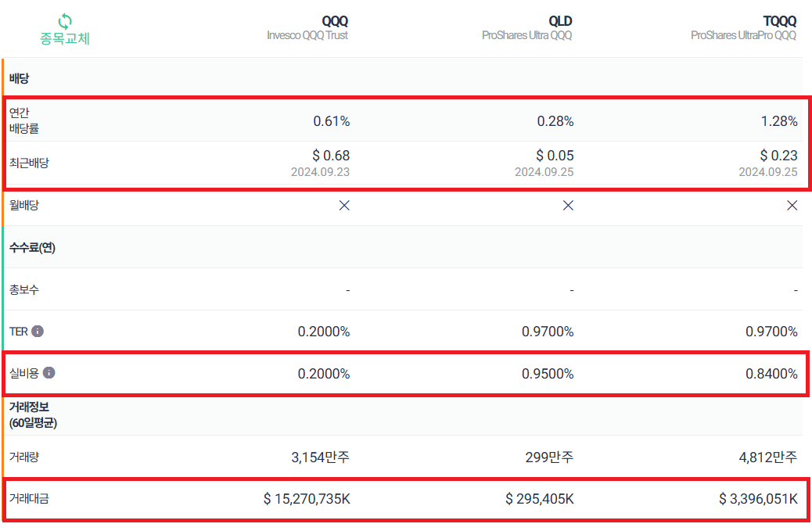Click QLD volume 299만주

click(x=549, y=457)
